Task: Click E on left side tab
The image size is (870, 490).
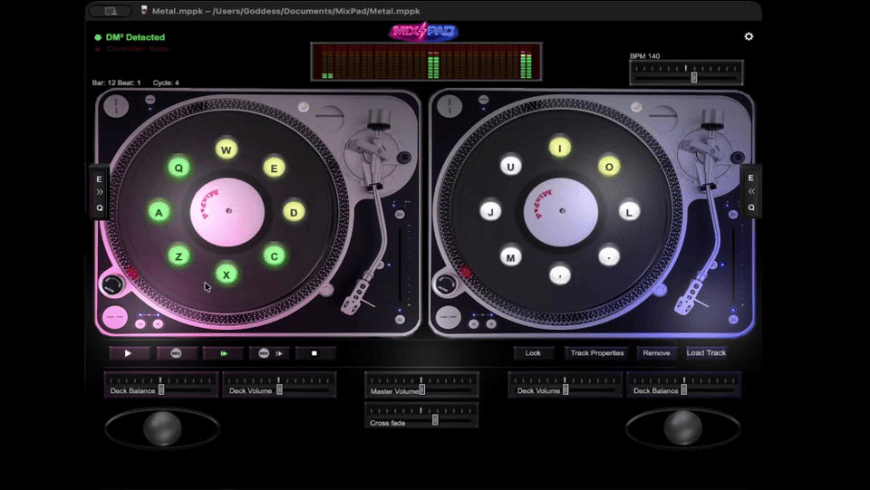Action: (99, 179)
